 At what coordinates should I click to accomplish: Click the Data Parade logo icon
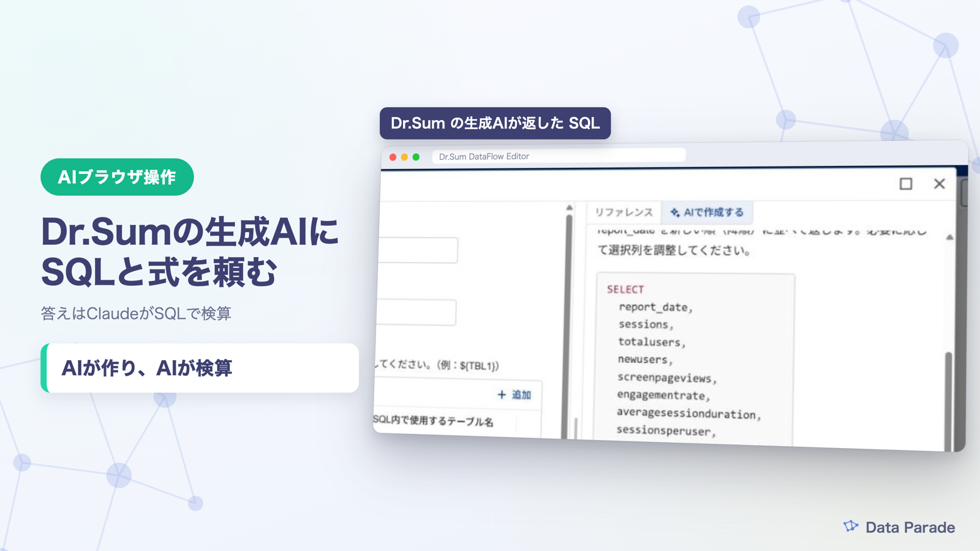pos(851,527)
